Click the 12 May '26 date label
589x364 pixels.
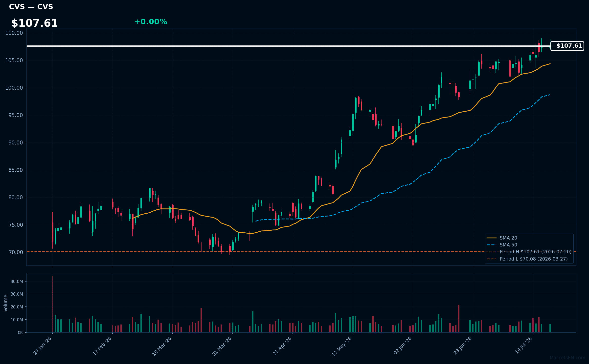pos(342,346)
